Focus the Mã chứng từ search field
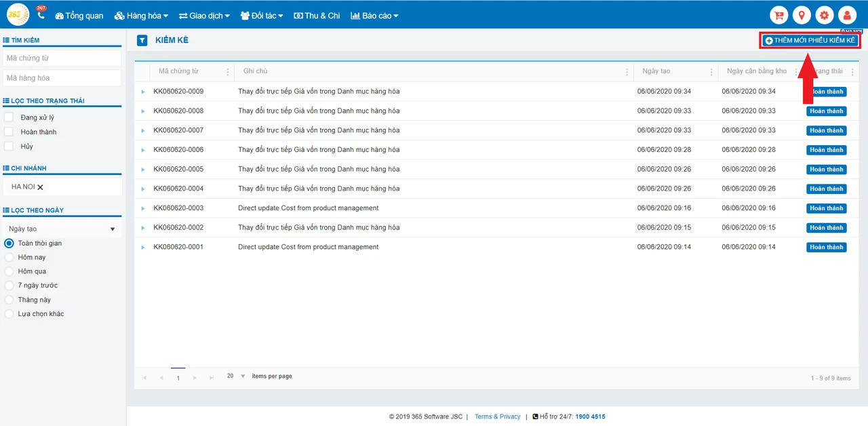 (62, 58)
